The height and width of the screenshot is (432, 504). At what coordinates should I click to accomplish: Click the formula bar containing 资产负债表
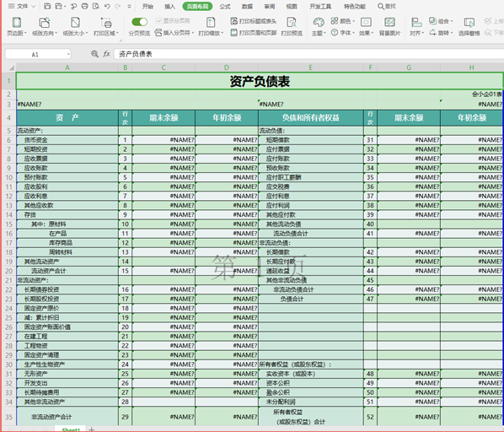[x=308, y=54]
